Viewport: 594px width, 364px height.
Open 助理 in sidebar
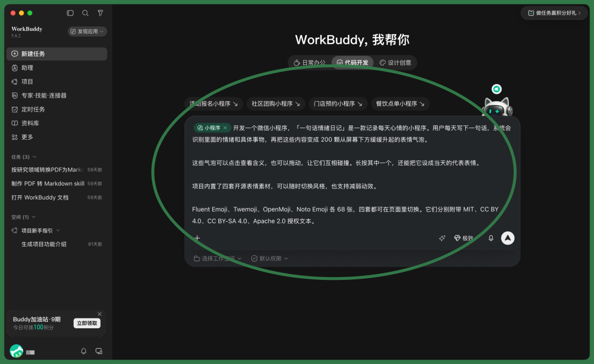pyautogui.click(x=57, y=68)
